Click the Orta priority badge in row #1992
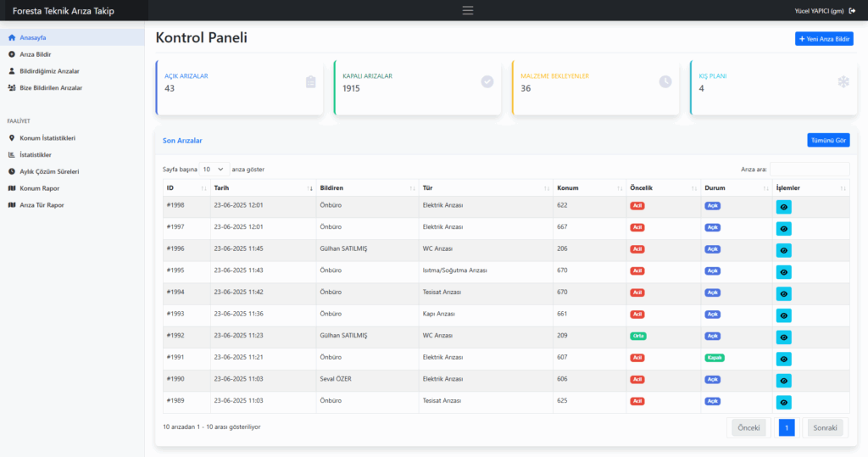The height and width of the screenshot is (457, 868). (x=637, y=336)
